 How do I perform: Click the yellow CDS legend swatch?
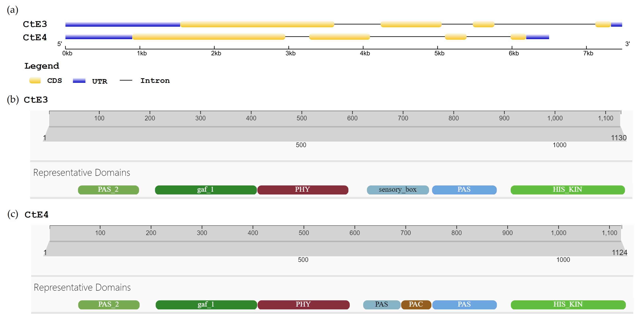pyautogui.click(x=35, y=80)
